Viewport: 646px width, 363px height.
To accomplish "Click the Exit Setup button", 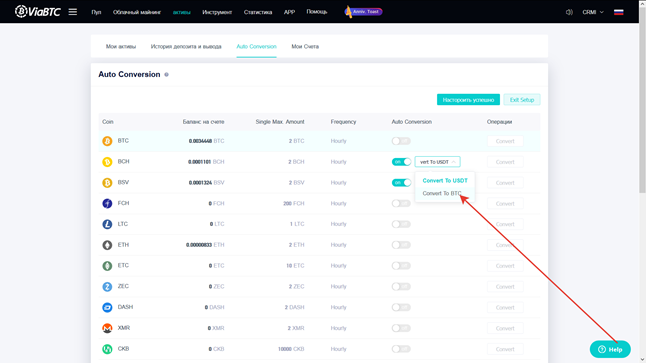I will [522, 100].
